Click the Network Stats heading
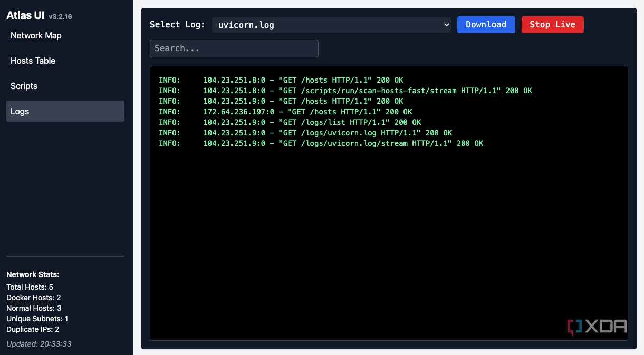The width and height of the screenshot is (644, 355). tap(33, 274)
